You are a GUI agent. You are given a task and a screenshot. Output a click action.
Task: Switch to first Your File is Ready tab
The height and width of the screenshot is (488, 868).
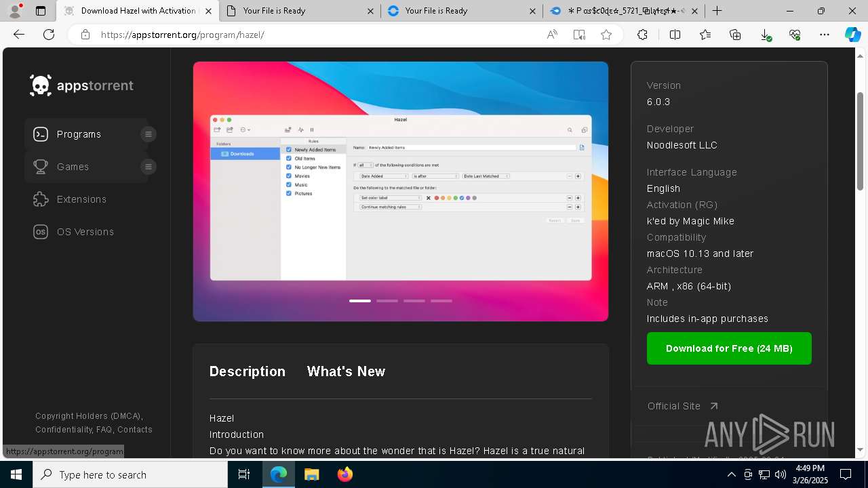click(300, 11)
